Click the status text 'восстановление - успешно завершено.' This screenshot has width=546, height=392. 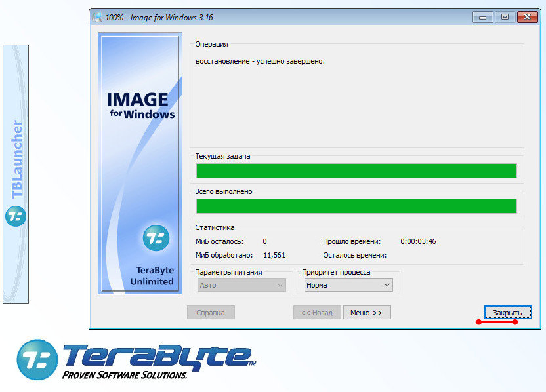point(260,61)
